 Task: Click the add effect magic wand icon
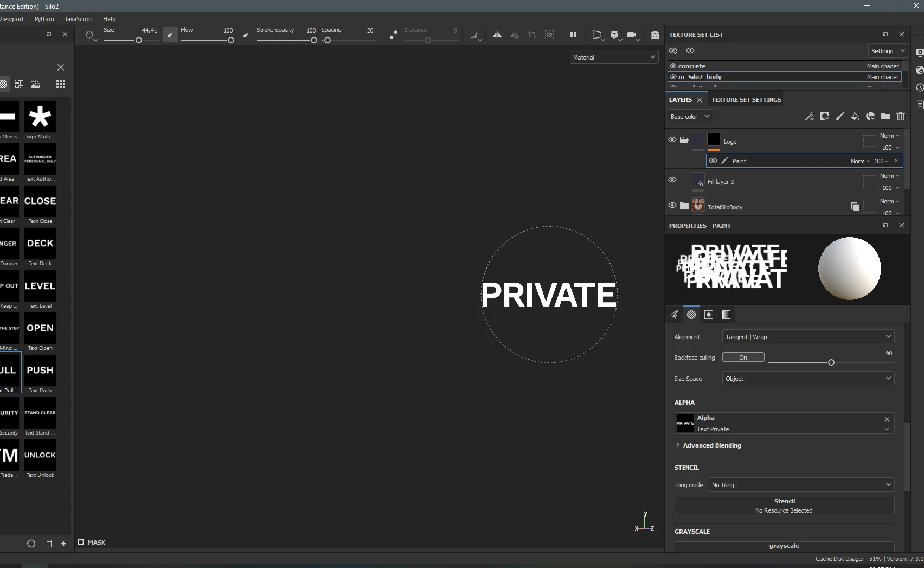click(809, 116)
